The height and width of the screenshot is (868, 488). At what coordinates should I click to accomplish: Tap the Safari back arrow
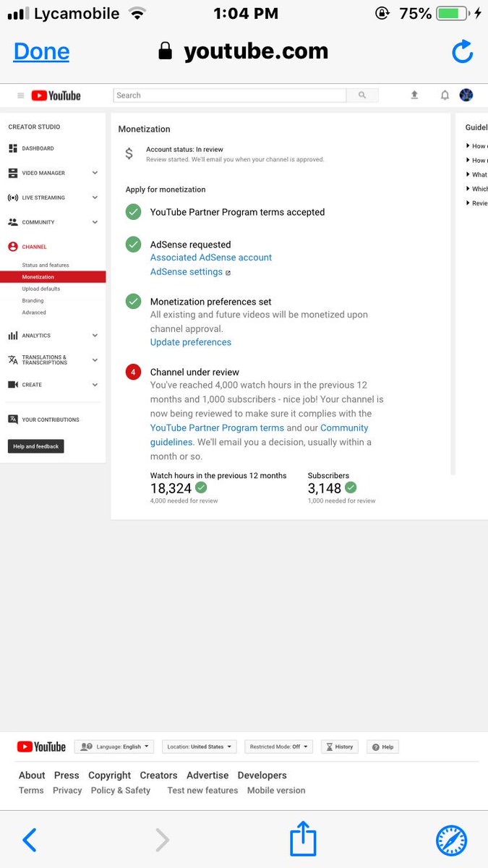(x=29, y=840)
